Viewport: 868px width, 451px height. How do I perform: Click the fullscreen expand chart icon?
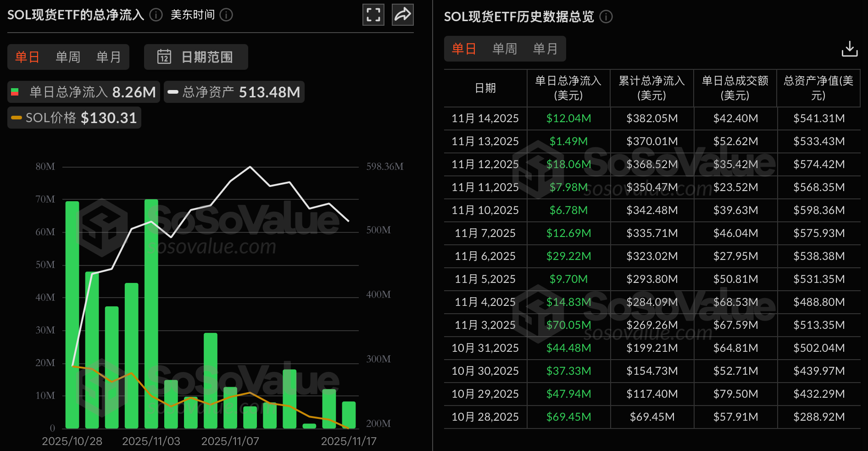pyautogui.click(x=373, y=15)
